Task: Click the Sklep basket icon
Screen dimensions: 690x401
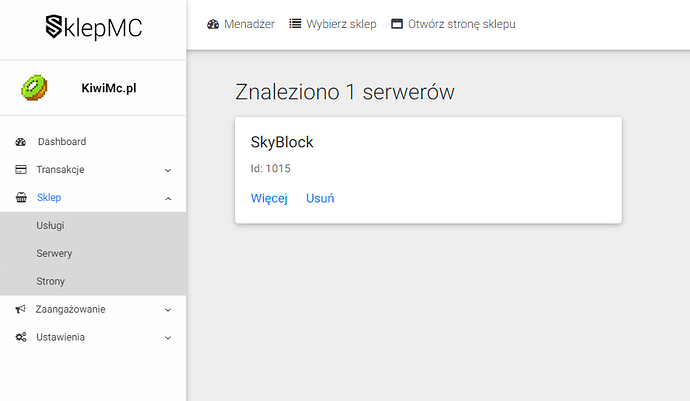Action: click(x=21, y=198)
